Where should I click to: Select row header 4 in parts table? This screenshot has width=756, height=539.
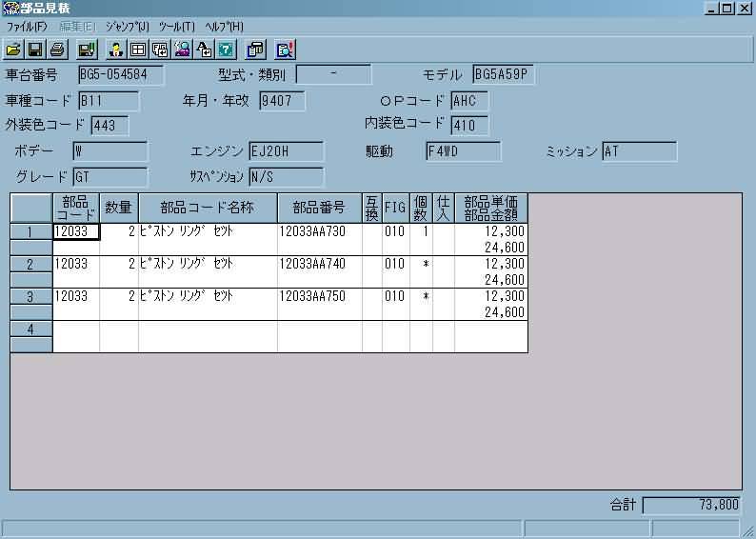click(x=30, y=329)
